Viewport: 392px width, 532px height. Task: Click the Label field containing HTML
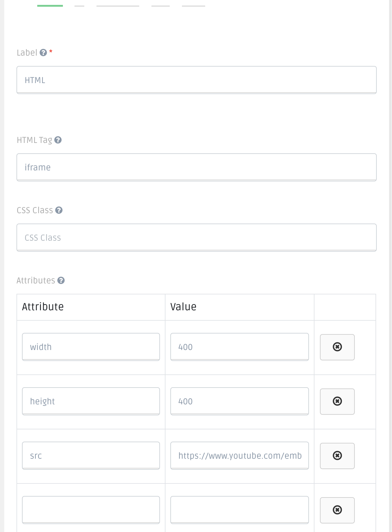pos(196,80)
